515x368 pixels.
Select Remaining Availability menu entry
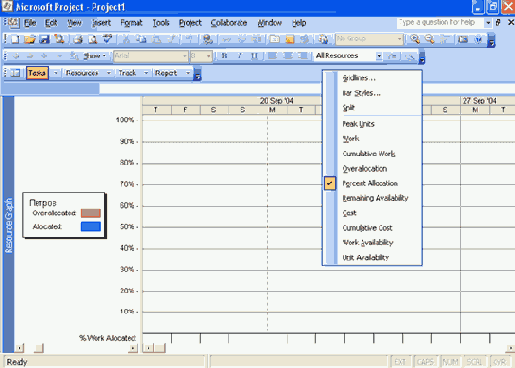[x=375, y=198]
